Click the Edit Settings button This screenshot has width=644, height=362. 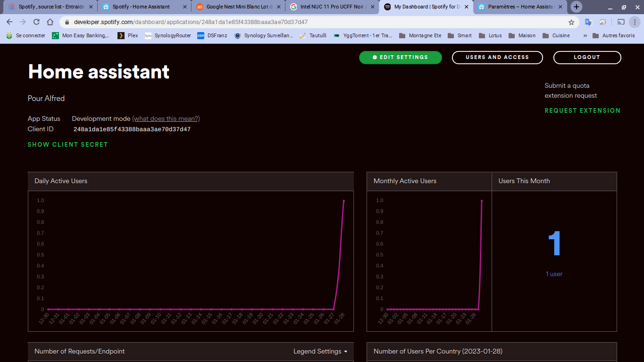click(x=401, y=57)
